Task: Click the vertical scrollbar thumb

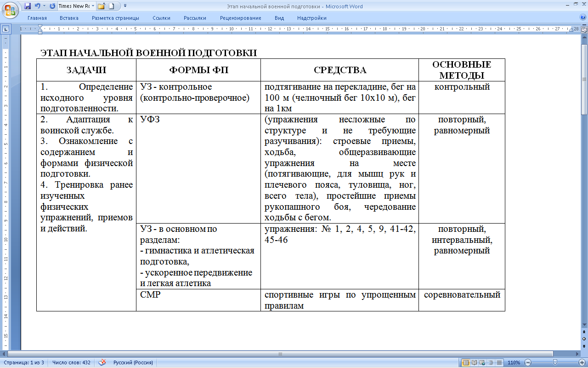Action: (584, 79)
